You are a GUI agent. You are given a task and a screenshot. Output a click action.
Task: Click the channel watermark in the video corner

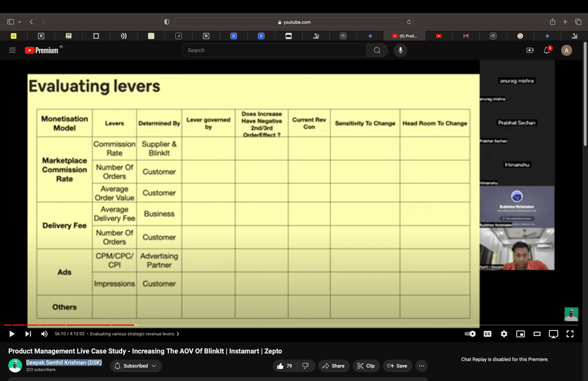pyautogui.click(x=571, y=314)
